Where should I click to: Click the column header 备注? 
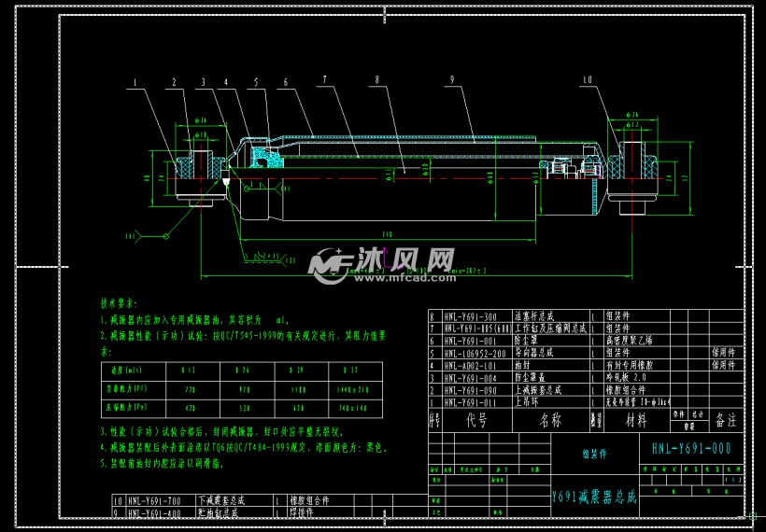[x=726, y=420]
